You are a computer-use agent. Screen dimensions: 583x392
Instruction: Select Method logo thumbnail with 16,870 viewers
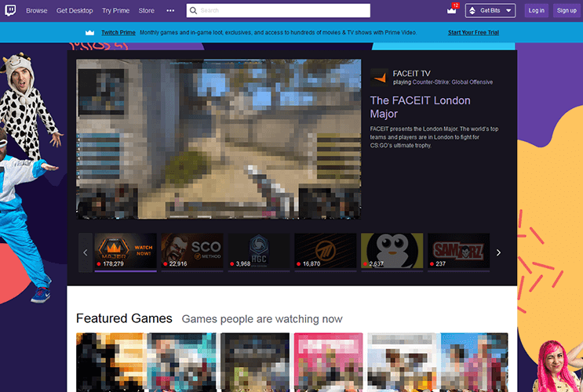(326, 251)
